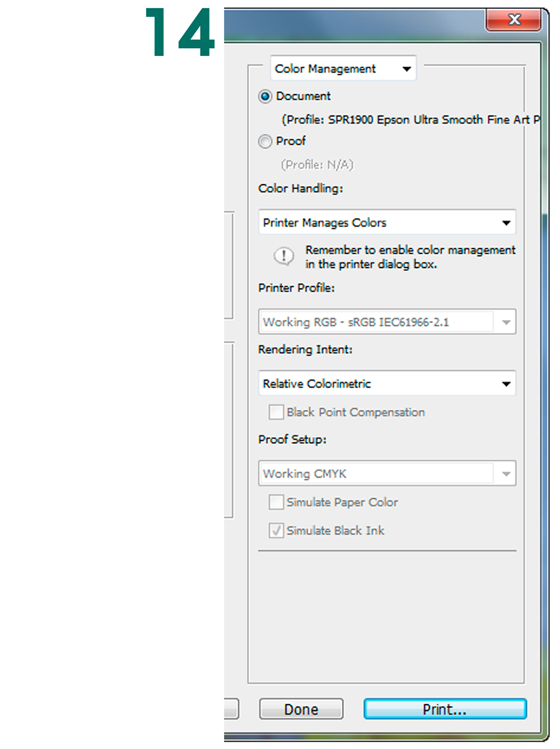560x749 pixels.
Task: Expand the Relative Colorimetric rendering intent list
Action: (386, 384)
